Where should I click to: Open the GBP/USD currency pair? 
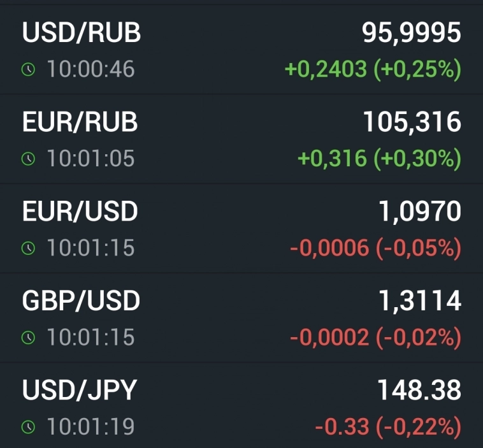coord(81,301)
